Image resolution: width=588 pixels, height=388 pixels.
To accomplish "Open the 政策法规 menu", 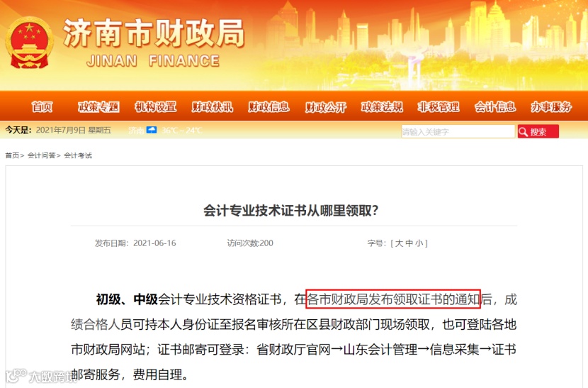I will coord(382,107).
